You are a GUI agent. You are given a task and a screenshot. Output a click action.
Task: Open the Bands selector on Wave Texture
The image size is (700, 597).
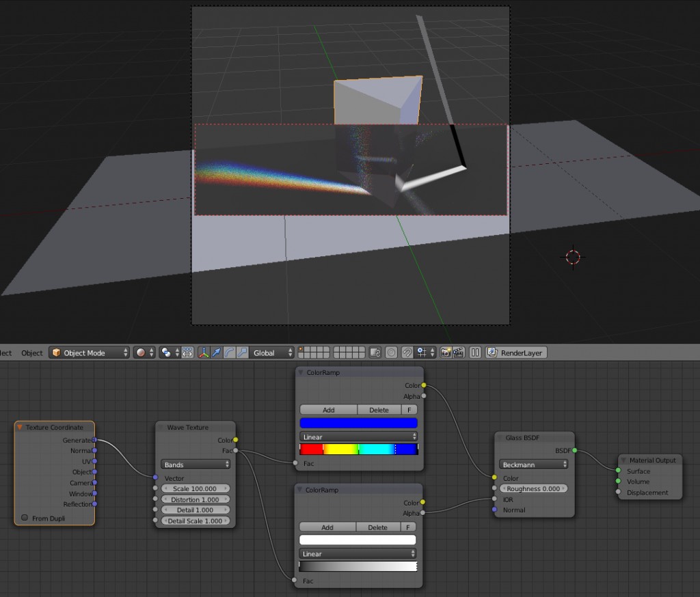click(196, 464)
